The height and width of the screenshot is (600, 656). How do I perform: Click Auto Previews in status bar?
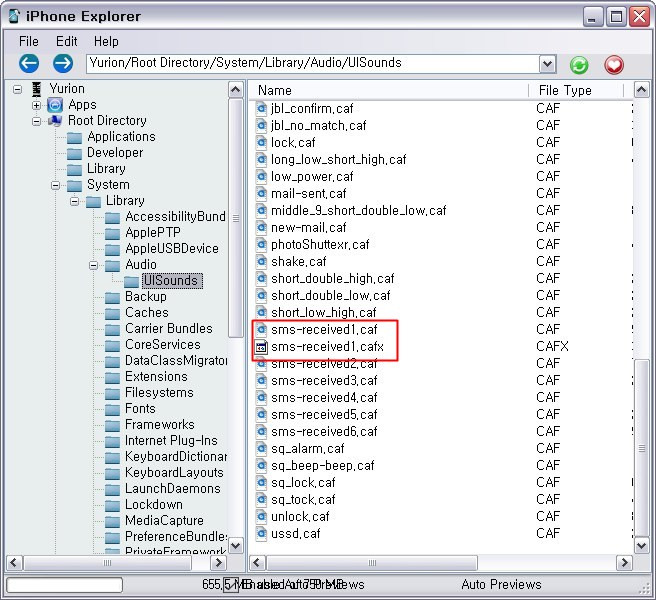coord(501,585)
